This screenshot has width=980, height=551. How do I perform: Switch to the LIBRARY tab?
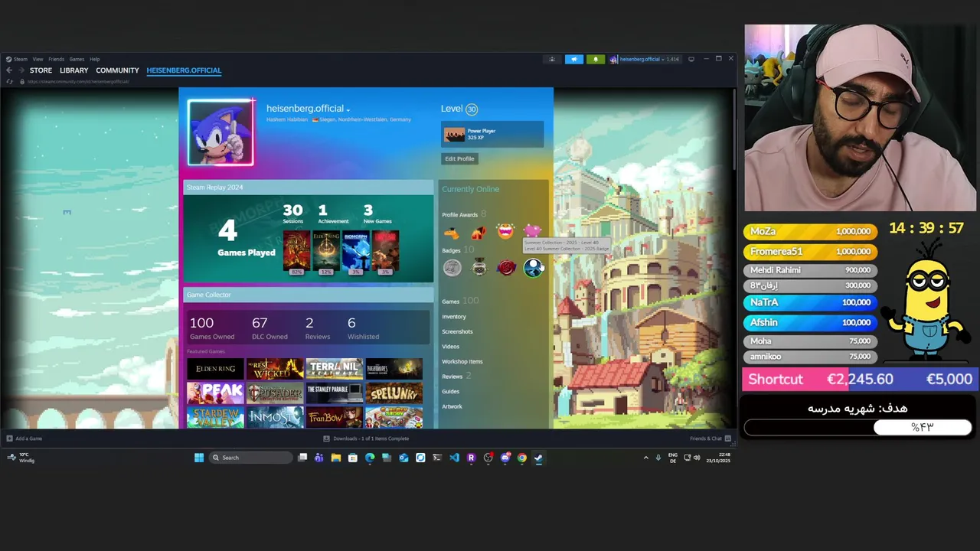pyautogui.click(x=73, y=70)
